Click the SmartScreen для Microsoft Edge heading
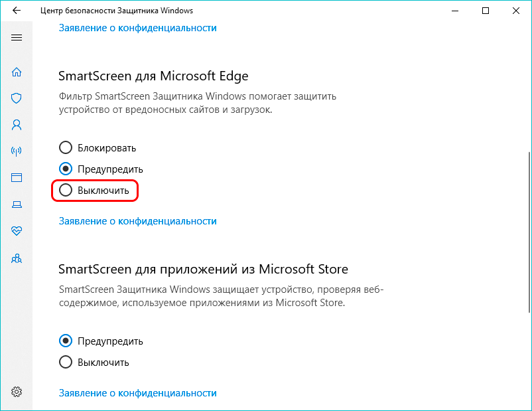 (x=153, y=76)
